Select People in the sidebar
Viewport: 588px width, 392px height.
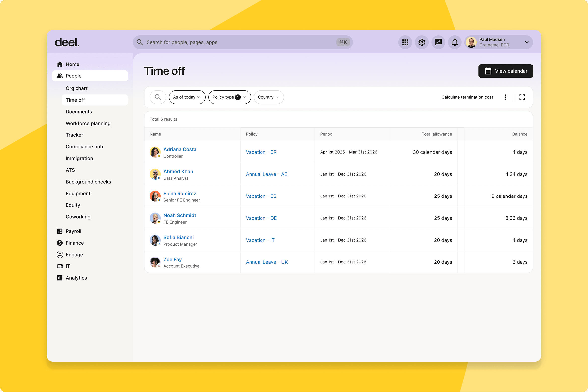click(90, 76)
